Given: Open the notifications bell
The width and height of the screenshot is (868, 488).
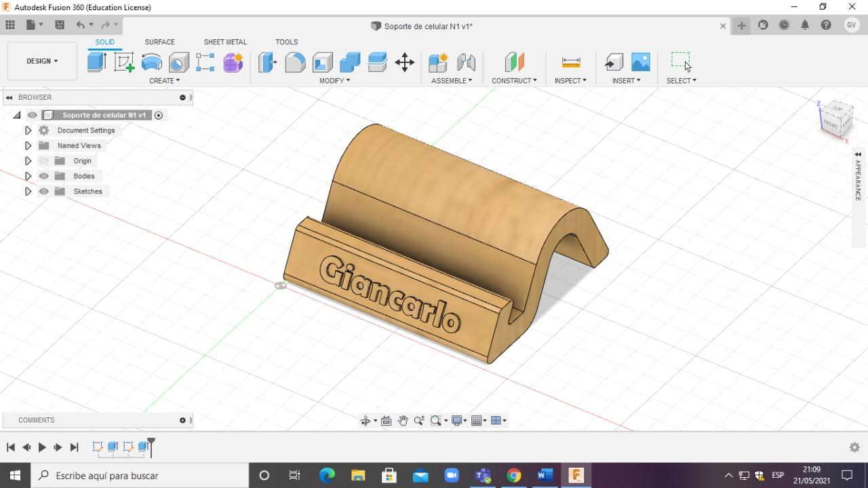Looking at the screenshot, I should click(x=805, y=25).
